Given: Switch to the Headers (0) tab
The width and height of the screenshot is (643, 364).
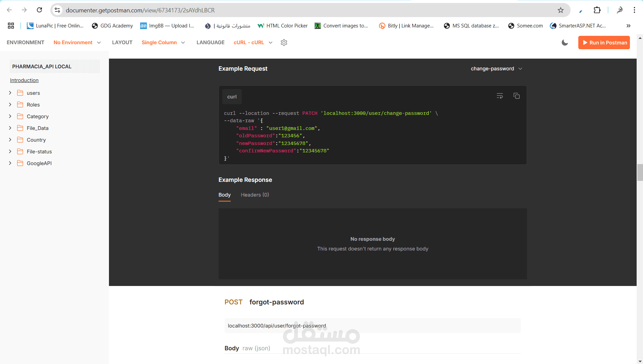Looking at the screenshot, I should (254, 195).
